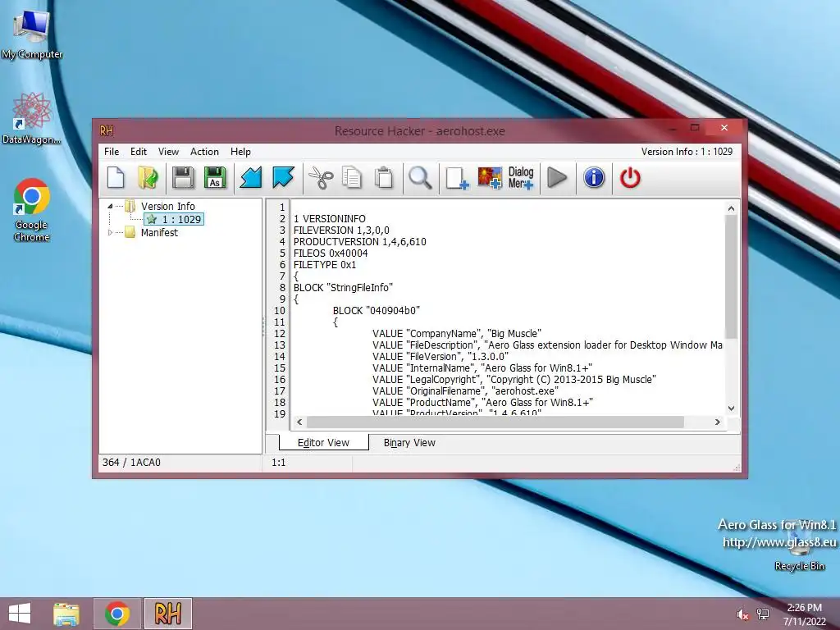
Task: Open the DataWagon desktop shortcut
Action: pyautogui.click(x=32, y=118)
